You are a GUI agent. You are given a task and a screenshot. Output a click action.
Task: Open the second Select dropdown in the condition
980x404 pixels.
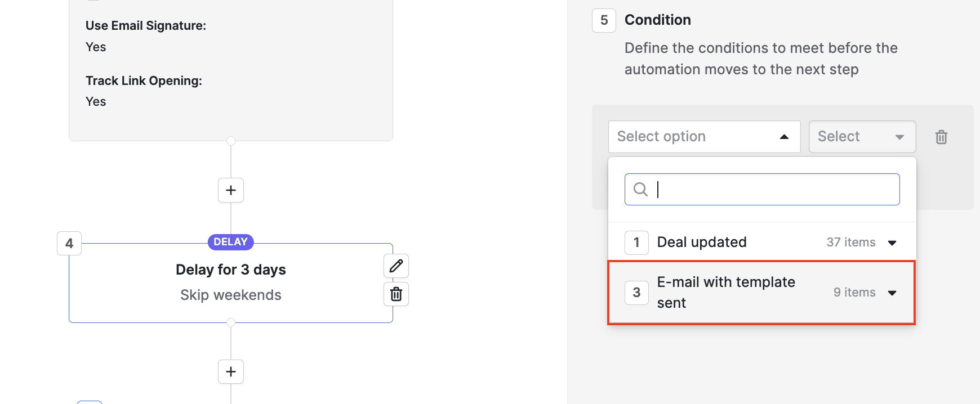click(x=862, y=136)
